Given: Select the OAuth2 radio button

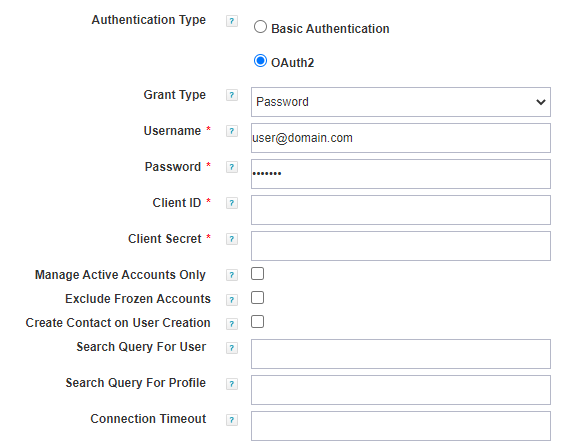Looking at the screenshot, I should pos(260,61).
